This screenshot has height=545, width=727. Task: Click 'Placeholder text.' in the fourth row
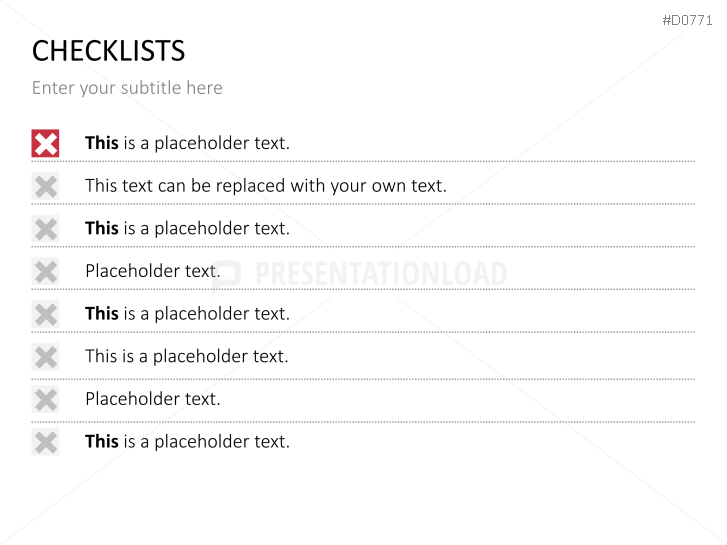153,271
